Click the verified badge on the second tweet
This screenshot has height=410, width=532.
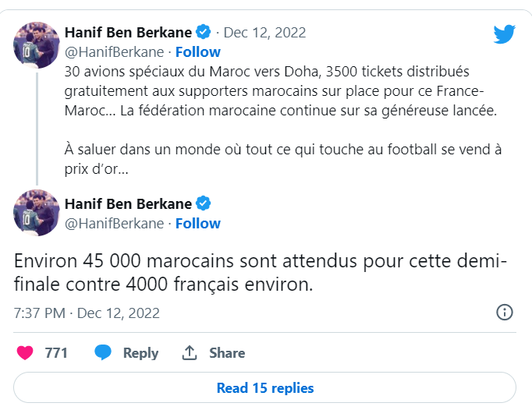tap(204, 203)
